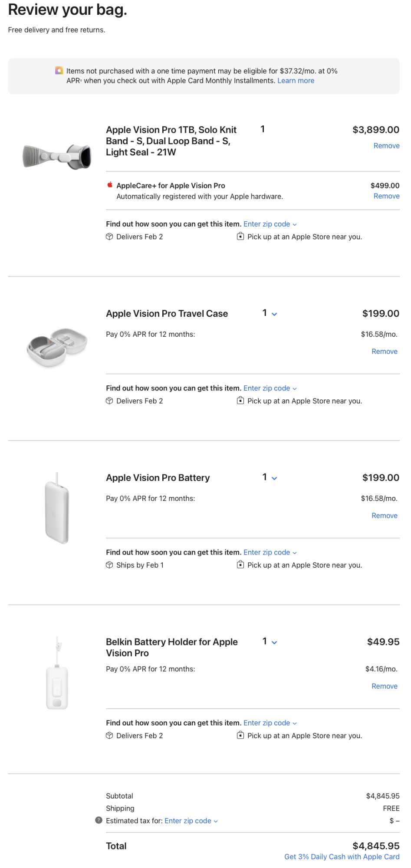Open quantity dropdown for Apple Vision Pro Battery
The width and height of the screenshot is (411, 868).
[x=270, y=477]
